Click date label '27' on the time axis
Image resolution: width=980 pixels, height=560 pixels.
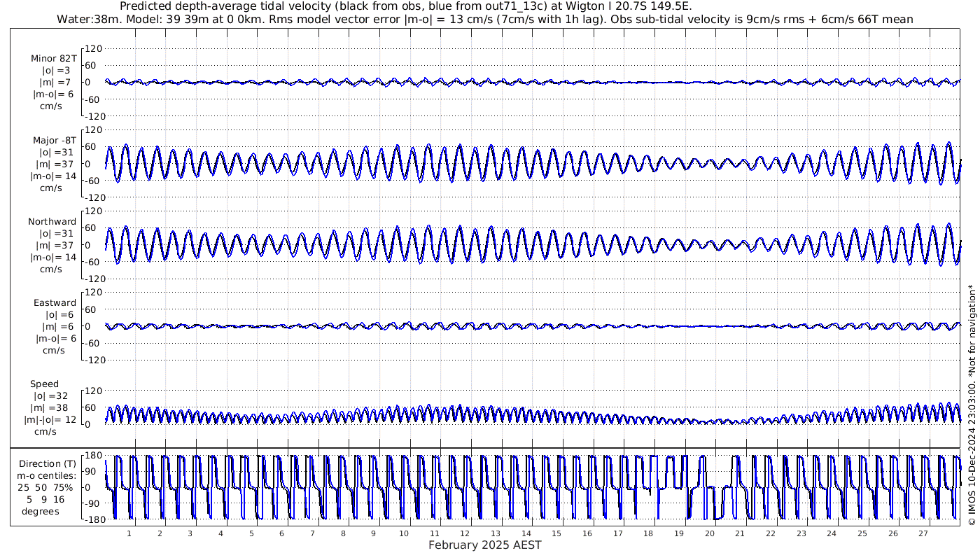[x=923, y=533]
